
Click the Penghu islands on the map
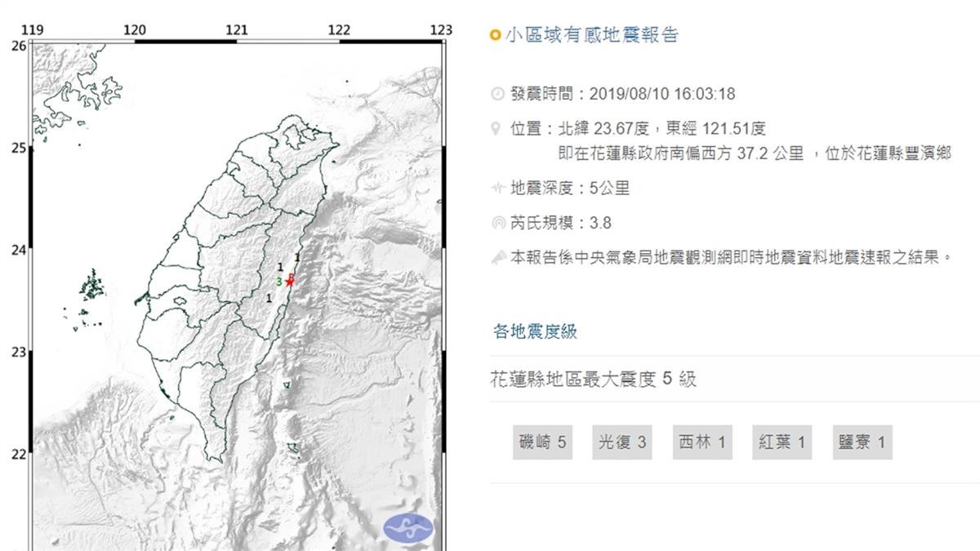pyautogui.click(x=93, y=287)
